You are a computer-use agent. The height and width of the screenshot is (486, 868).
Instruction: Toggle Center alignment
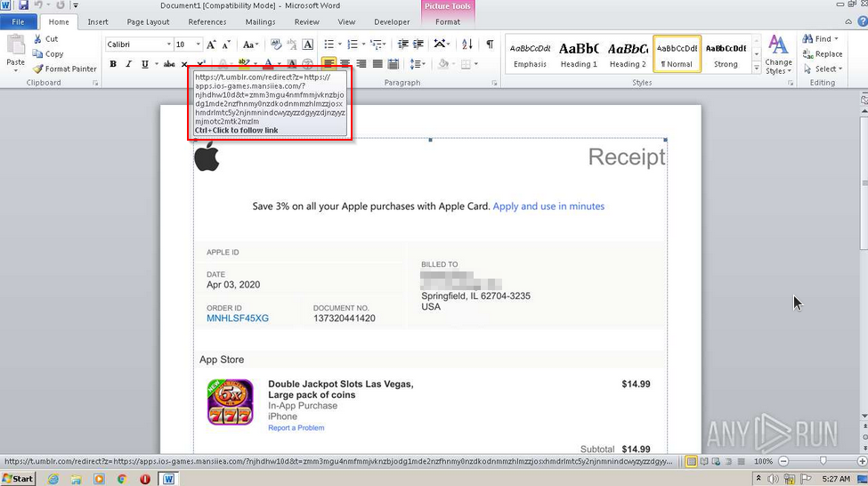(345, 64)
